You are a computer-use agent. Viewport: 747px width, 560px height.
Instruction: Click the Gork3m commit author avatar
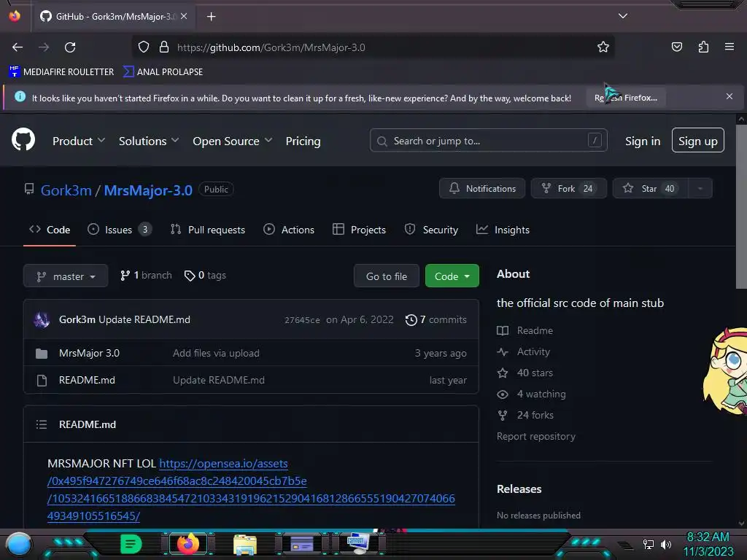pos(42,319)
